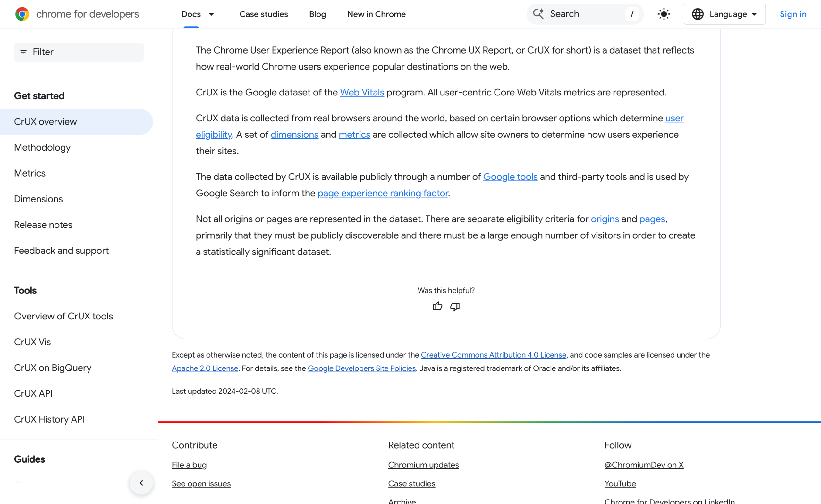Viewport: 821px width, 504px height.
Task: Select CrUX overview in sidebar
Action: coord(76,122)
